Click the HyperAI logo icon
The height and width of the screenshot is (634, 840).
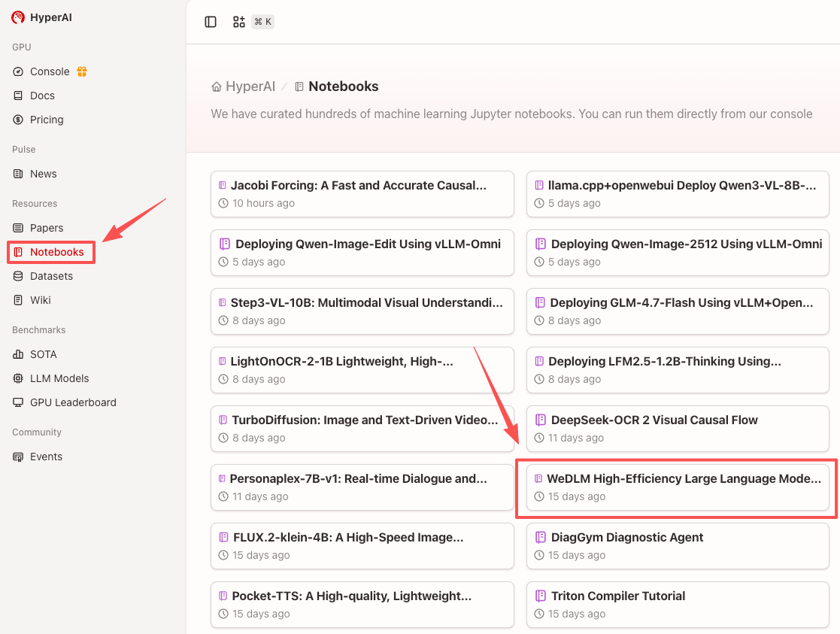[x=18, y=17]
